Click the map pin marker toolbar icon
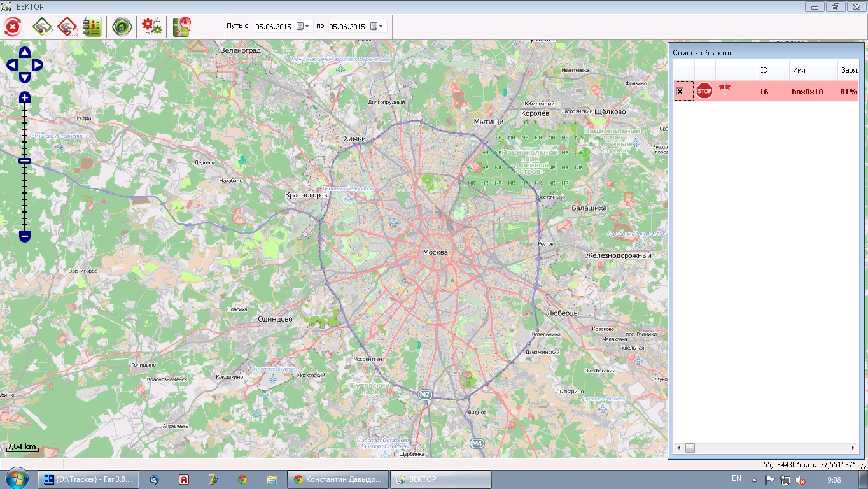The height and width of the screenshot is (489, 868). (x=181, y=27)
